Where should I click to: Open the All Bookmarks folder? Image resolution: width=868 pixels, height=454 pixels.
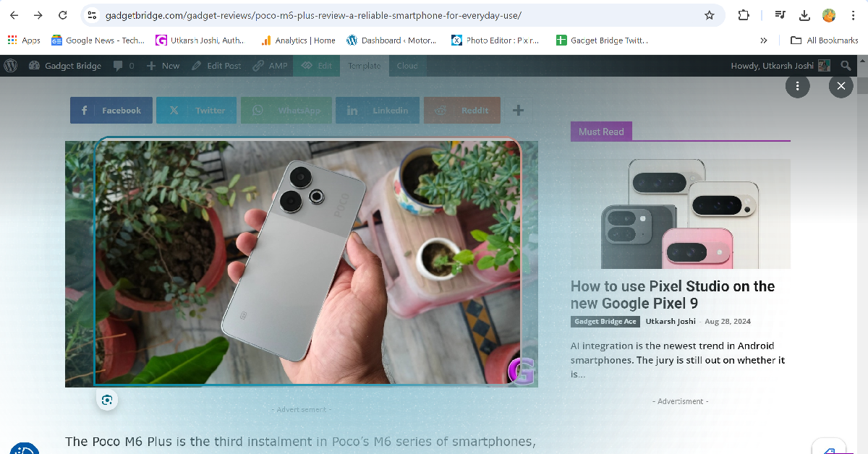825,40
